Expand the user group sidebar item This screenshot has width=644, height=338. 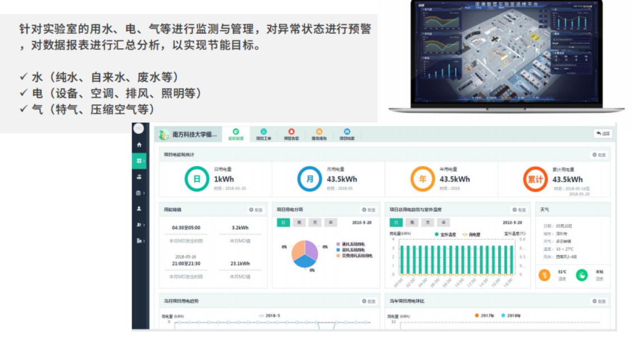(x=139, y=225)
